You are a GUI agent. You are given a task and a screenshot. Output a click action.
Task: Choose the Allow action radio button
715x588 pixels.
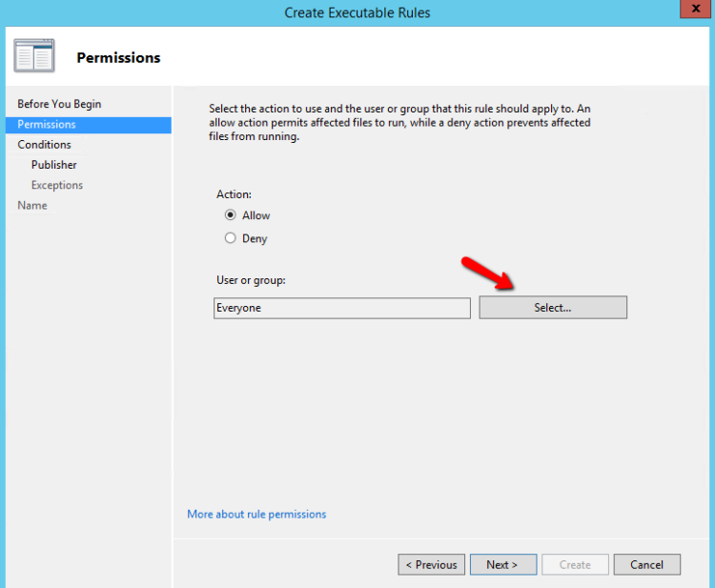pos(230,215)
